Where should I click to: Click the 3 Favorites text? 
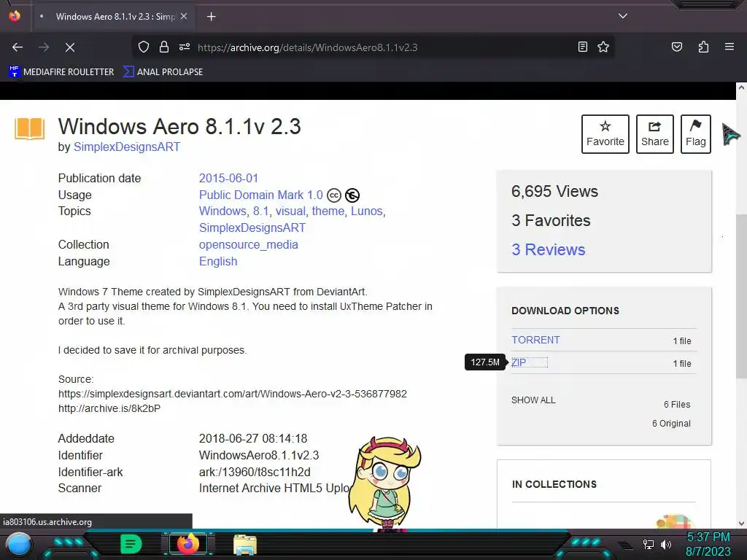(x=551, y=220)
